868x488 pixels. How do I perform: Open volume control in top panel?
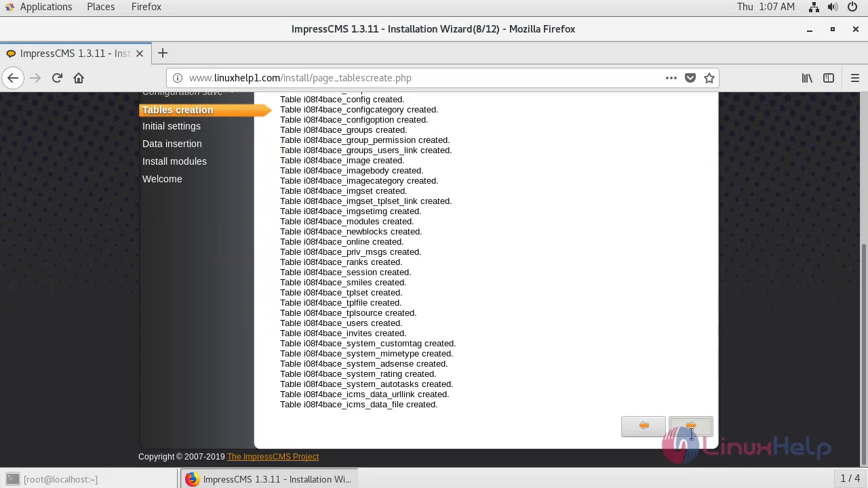point(833,7)
